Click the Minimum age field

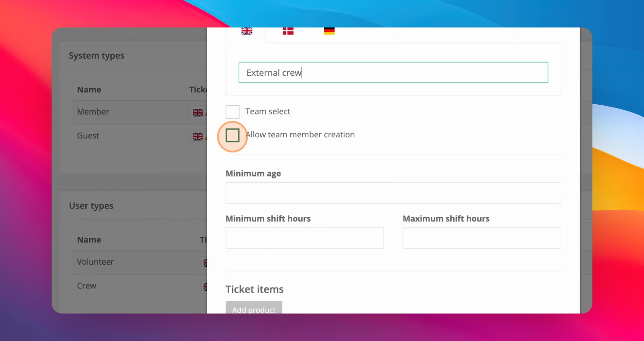(393, 193)
